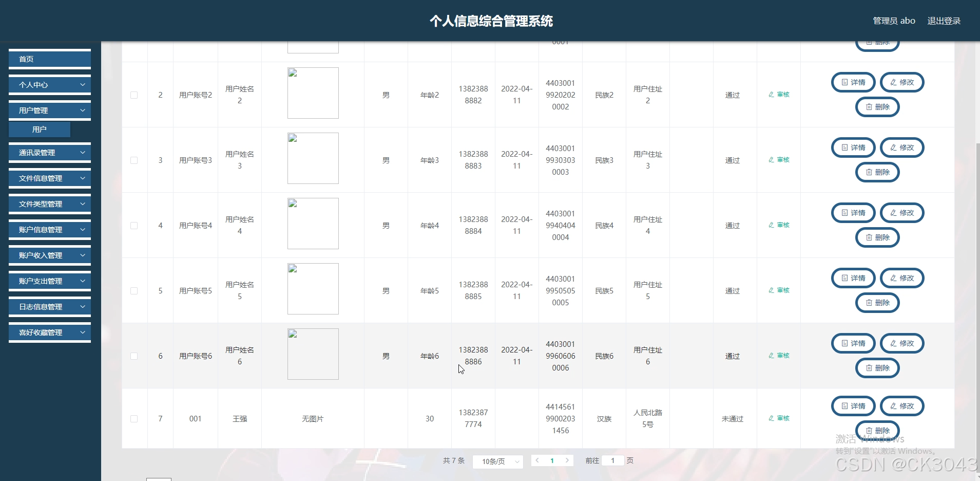Expand the 日志信息管理 sidebar menu
Screen dimensions: 980x481
point(50,307)
